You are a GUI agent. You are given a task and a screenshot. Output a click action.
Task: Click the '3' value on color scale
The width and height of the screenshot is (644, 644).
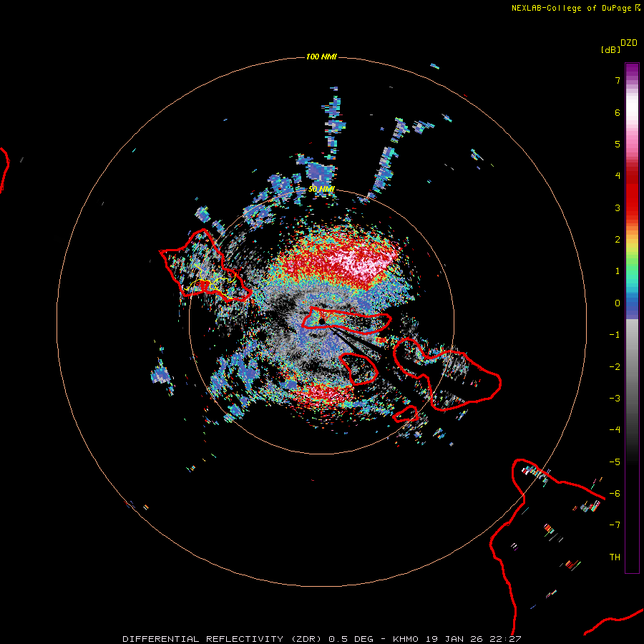click(618, 208)
